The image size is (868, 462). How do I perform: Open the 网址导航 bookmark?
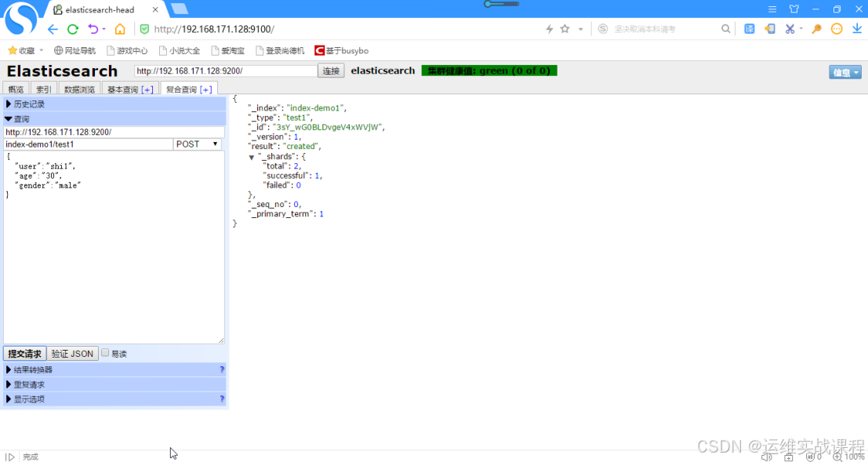coord(74,50)
